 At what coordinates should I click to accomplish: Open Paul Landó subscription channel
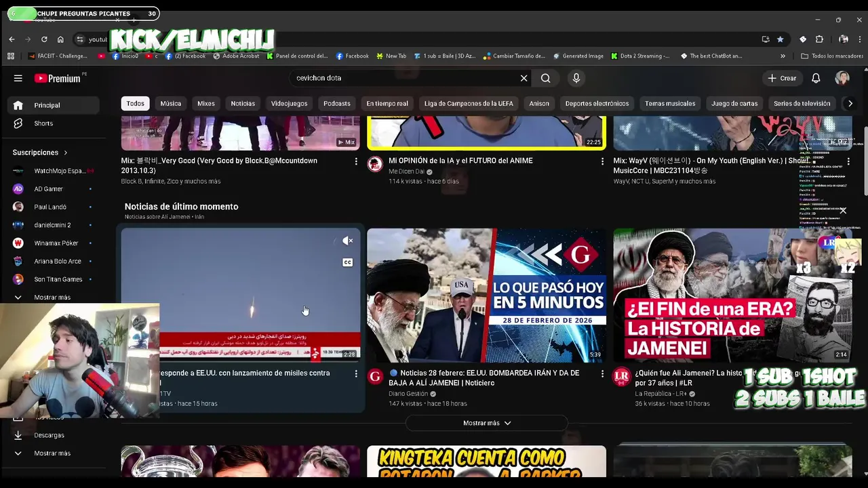[53, 207]
